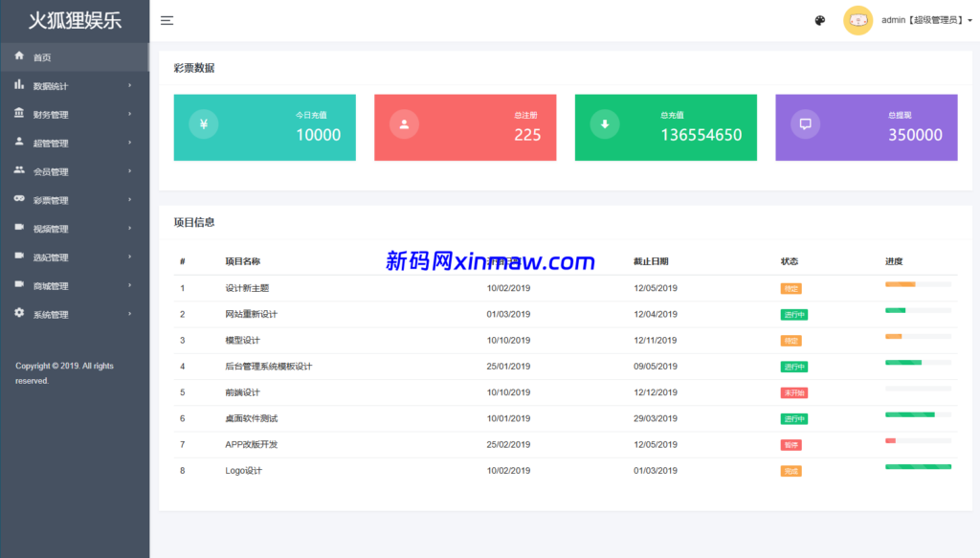
Task: Click the deadline 29/03/2019 cell
Action: [x=655, y=418]
